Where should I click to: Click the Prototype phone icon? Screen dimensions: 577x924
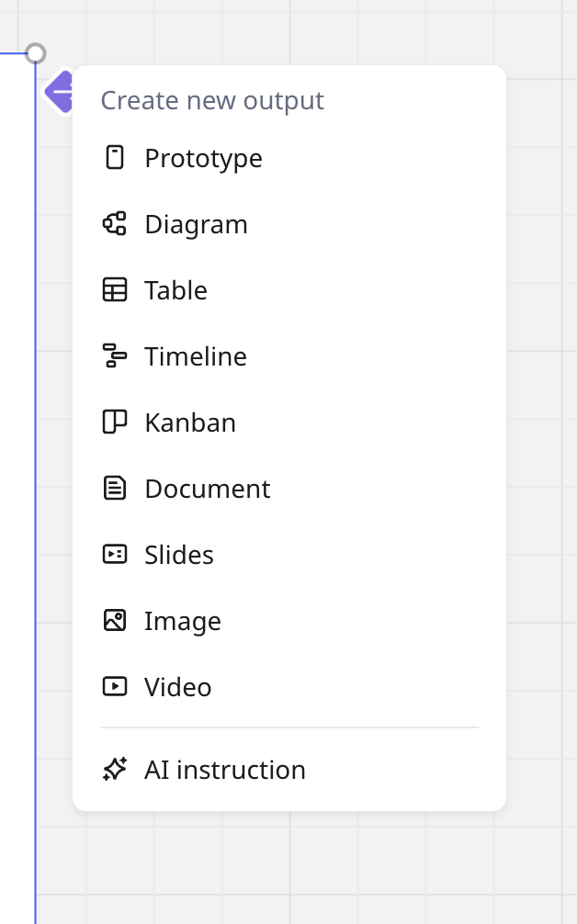[x=114, y=158]
